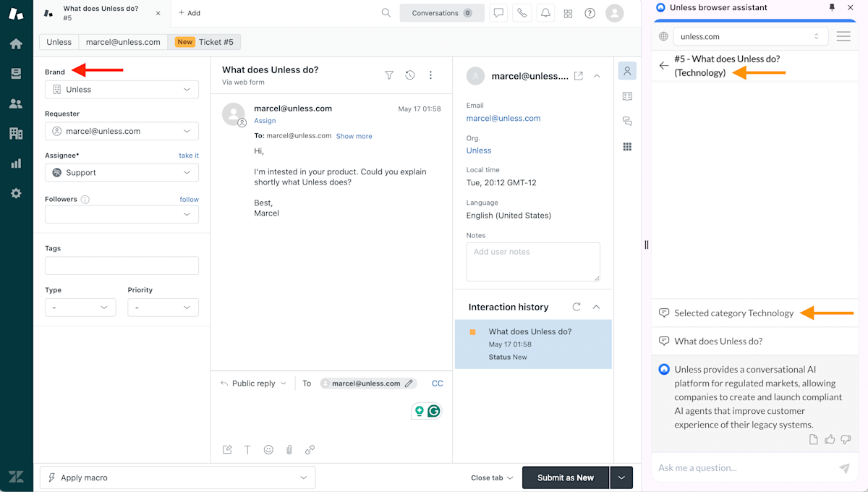Refresh the Interaction history
868x492 pixels.
(576, 307)
